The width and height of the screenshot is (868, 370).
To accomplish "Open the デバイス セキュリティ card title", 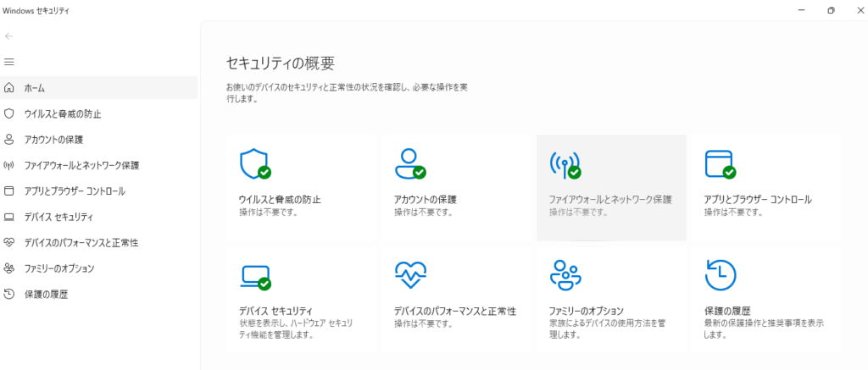I will [275, 311].
